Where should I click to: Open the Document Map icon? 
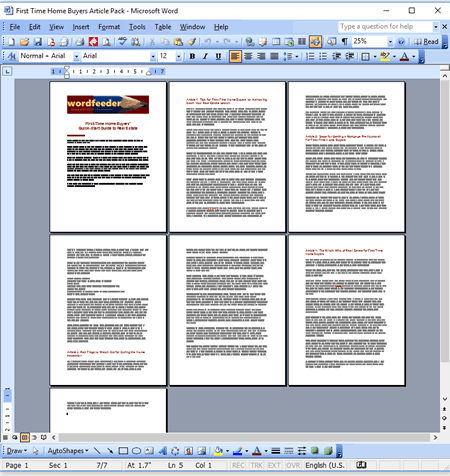pyautogui.click(x=332, y=42)
